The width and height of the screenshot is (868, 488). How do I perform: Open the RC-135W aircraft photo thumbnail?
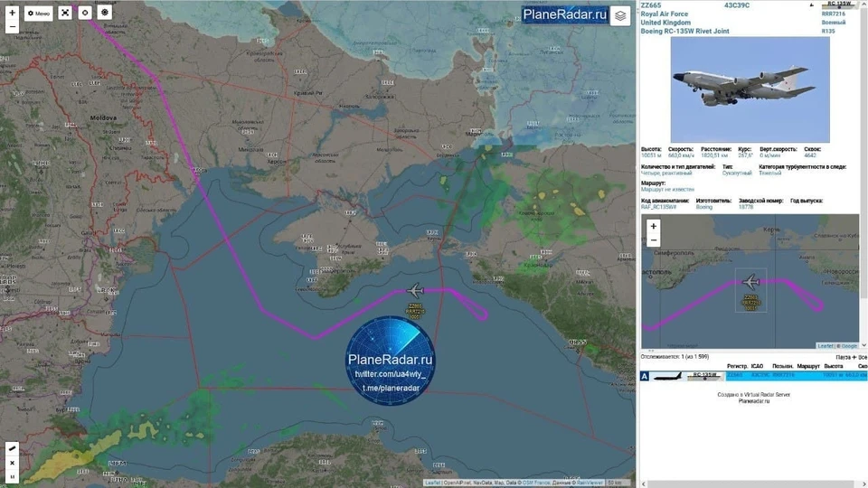[x=750, y=89]
